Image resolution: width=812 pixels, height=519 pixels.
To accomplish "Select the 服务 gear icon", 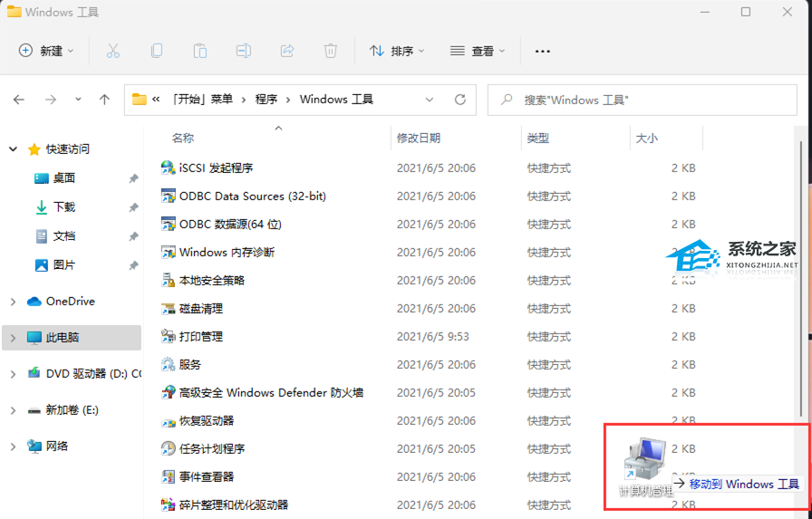I will pos(168,364).
